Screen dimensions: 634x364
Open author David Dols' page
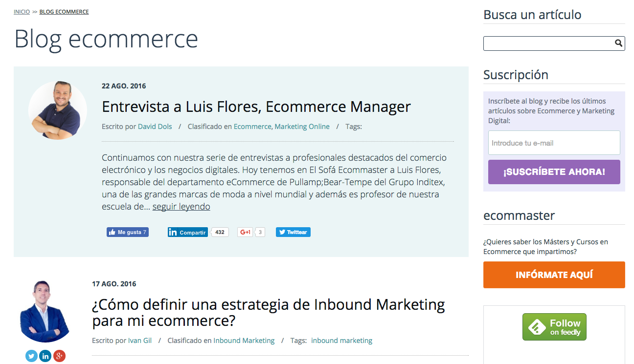pyautogui.click(x=155, y=127)
